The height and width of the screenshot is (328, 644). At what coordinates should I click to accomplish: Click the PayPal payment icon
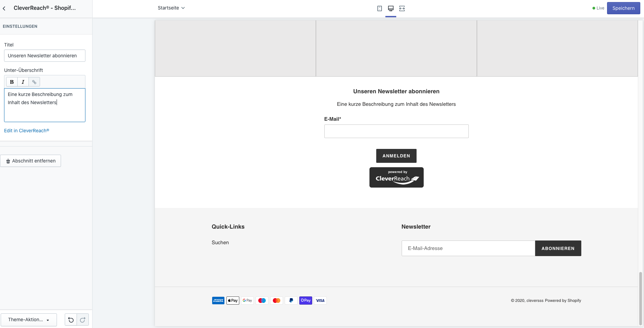[x=291, y=301]
